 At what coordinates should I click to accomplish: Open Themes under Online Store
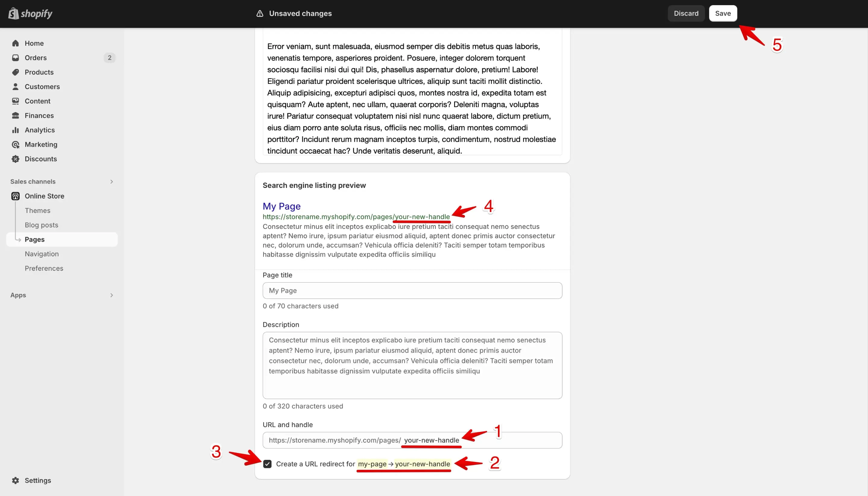coord(37,211)
